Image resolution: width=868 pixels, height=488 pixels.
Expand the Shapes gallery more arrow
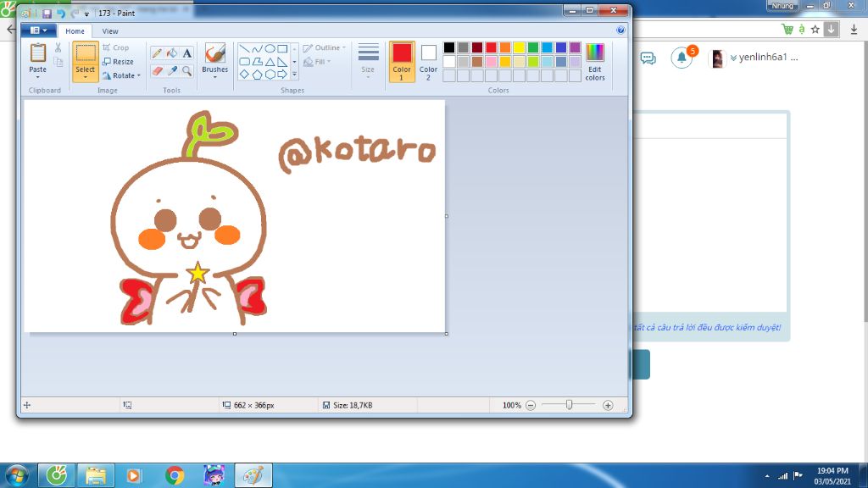coord(294,75)
